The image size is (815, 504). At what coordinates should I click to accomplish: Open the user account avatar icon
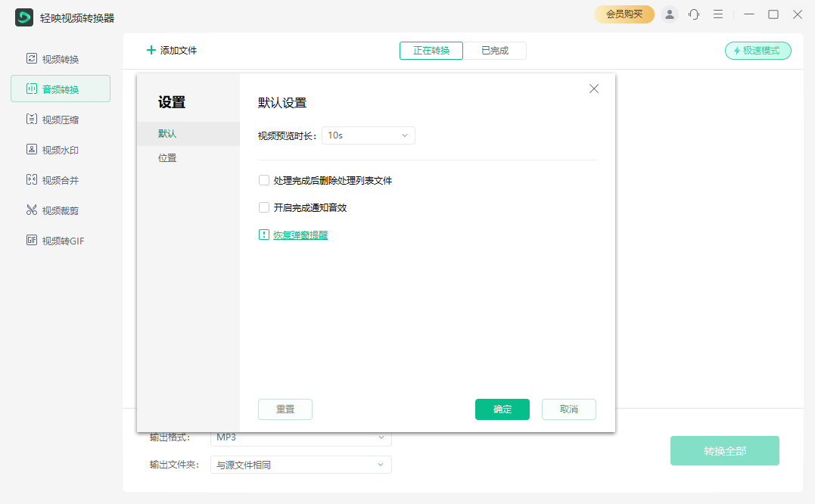point(670,14)
